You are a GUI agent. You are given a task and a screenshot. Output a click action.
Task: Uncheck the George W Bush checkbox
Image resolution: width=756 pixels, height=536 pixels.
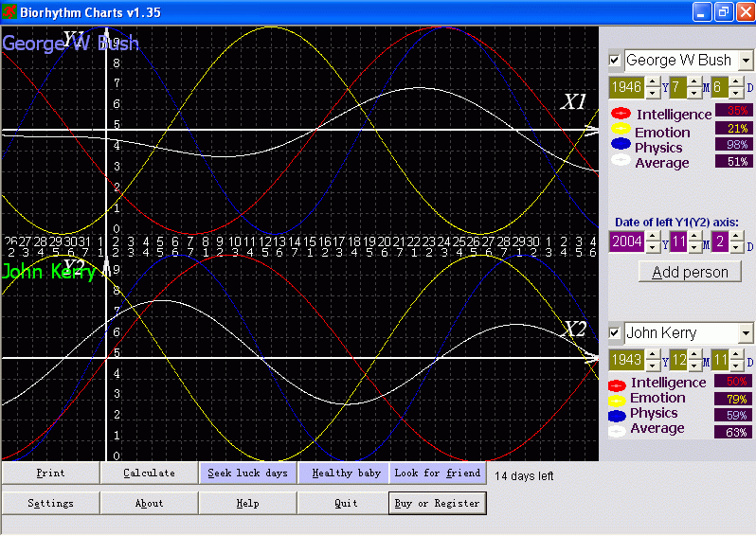click(x=614, y=61)
